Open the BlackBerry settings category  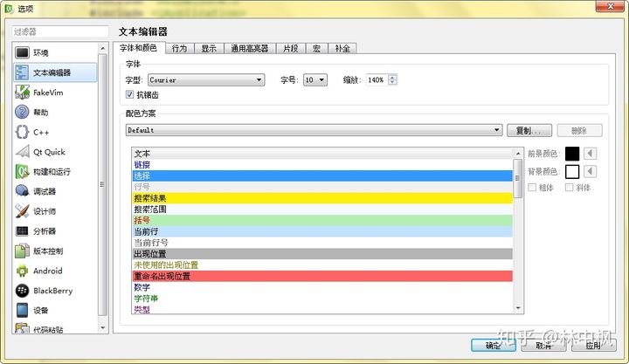coord(52,291)
